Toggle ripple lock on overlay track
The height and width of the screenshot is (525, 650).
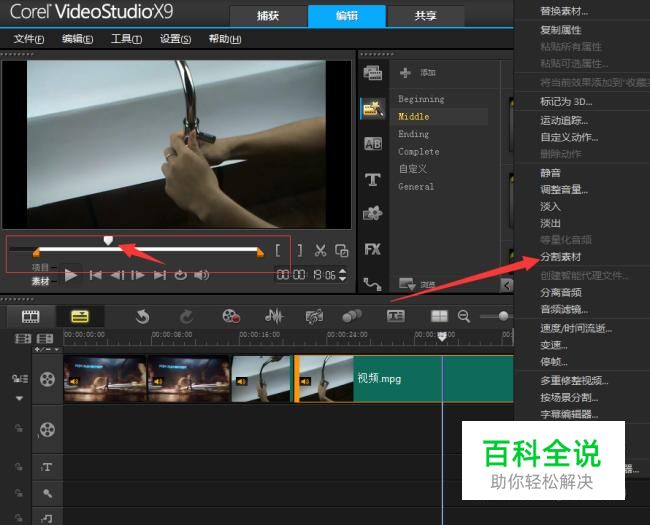19,428
